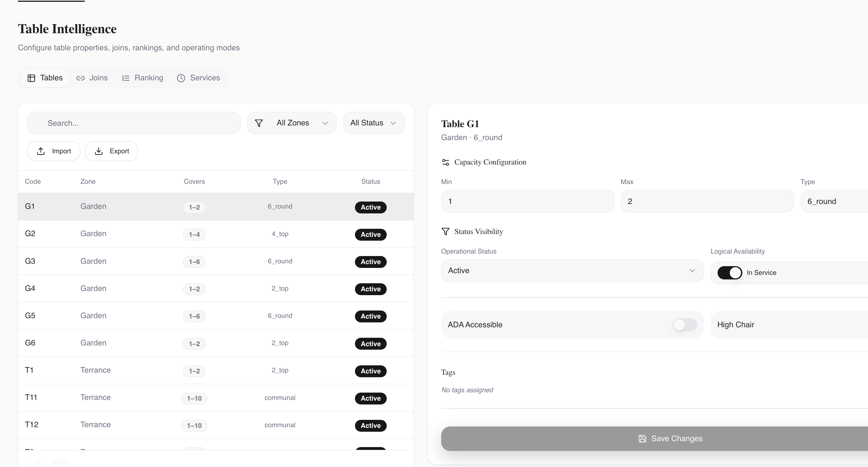
Task: Click the Status Visibility funnel icon
Action: point(445,232)
